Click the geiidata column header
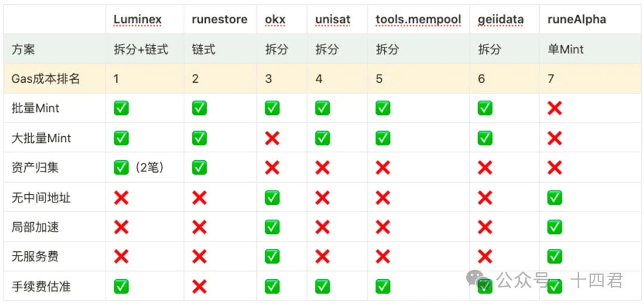This screenshot has width=644, height=306. [500, 20]
